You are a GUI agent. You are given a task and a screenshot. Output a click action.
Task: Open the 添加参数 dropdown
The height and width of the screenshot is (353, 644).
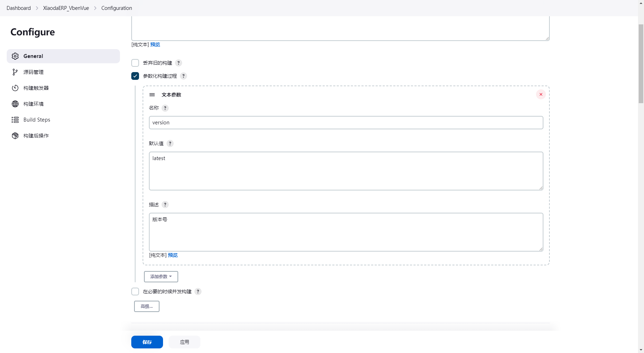[161, 277]
